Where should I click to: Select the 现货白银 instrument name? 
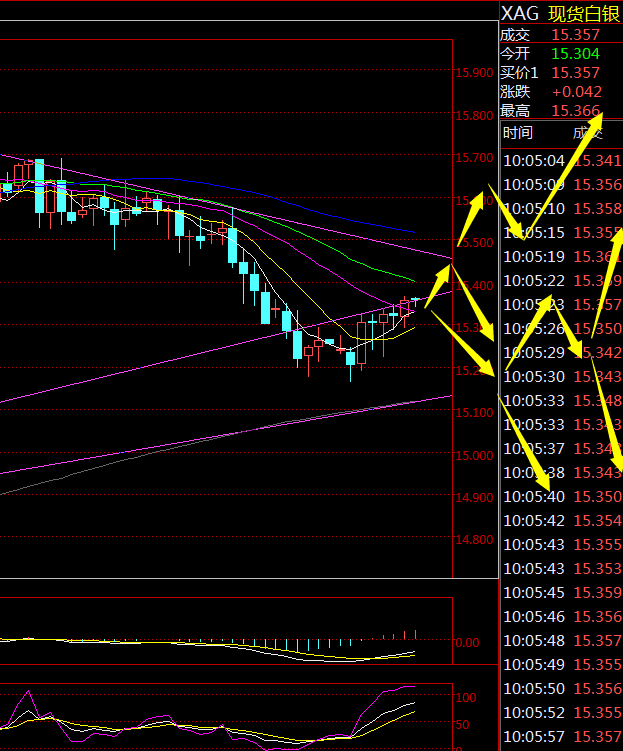[583, 13]
